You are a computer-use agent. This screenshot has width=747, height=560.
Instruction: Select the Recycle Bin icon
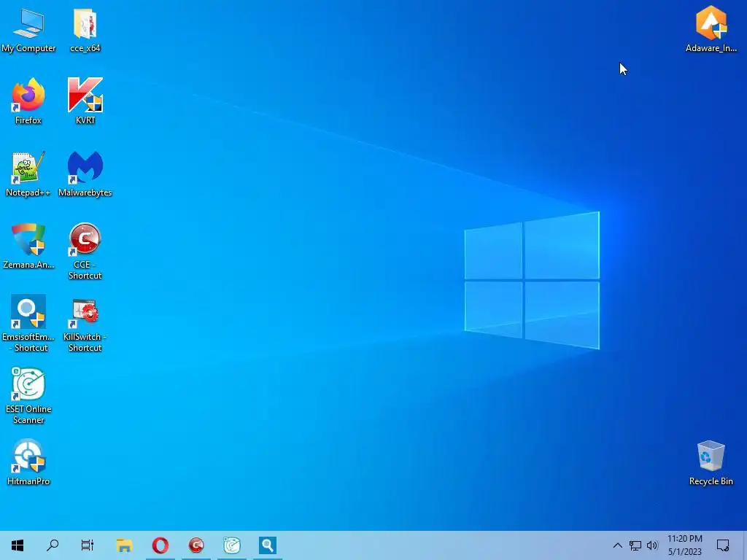pos(711,462)
